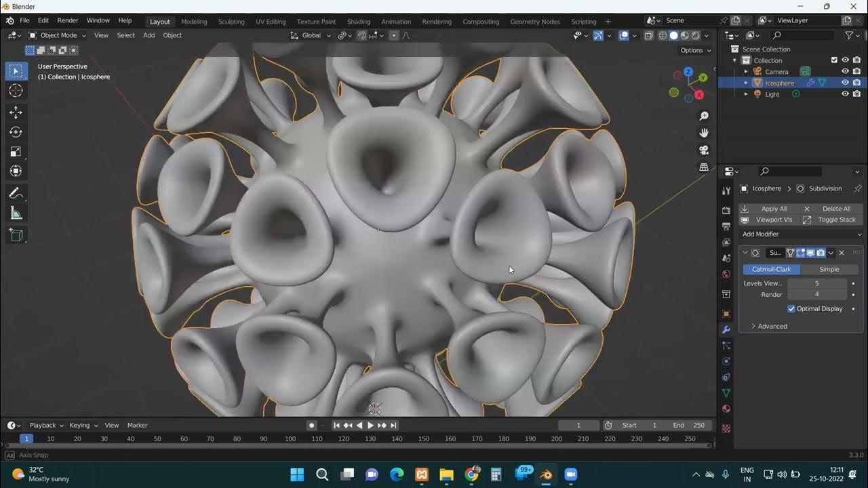Play the animation in timeline
The height and width of the screenshot is (488, 868).
tap(370, 425)
